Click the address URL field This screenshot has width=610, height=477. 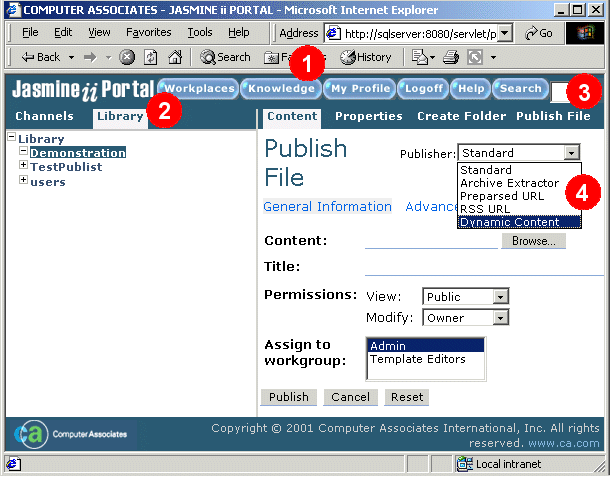tap(420, 34)
